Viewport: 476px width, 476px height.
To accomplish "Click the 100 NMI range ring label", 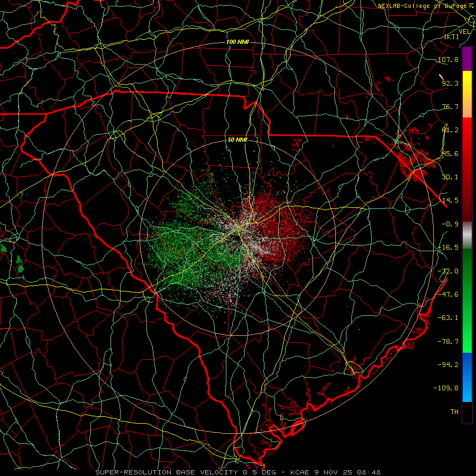I will pyautogui.click(x=237, y=42).
